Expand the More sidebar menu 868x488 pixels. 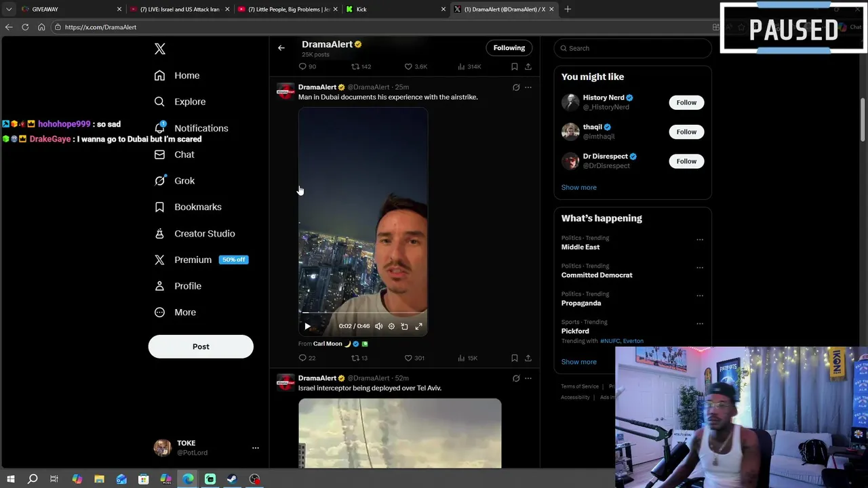[175, 312]
